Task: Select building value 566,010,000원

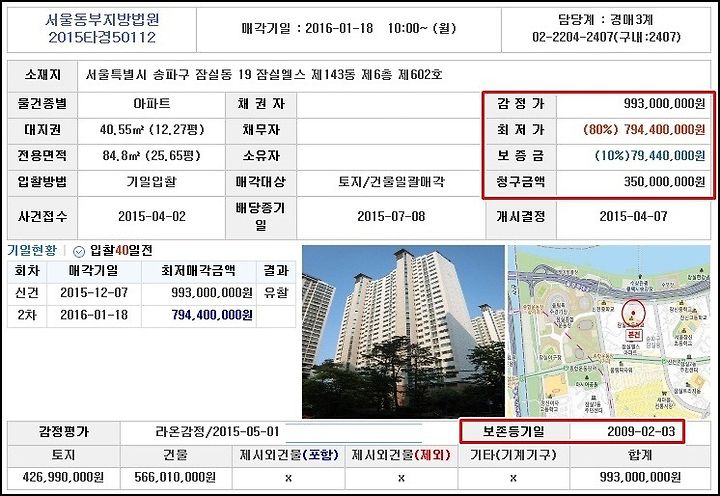Action: 175,478
